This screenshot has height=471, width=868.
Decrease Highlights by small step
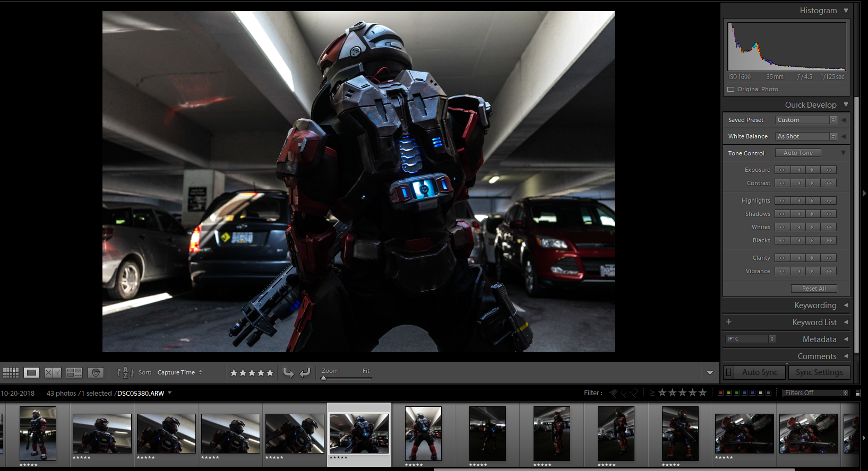798,200
